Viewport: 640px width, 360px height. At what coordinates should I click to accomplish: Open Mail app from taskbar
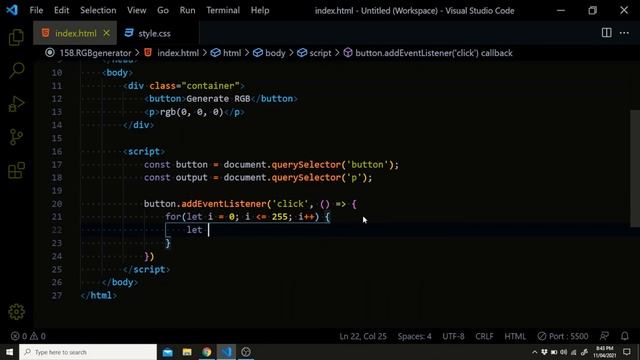[x=167, y=352]
